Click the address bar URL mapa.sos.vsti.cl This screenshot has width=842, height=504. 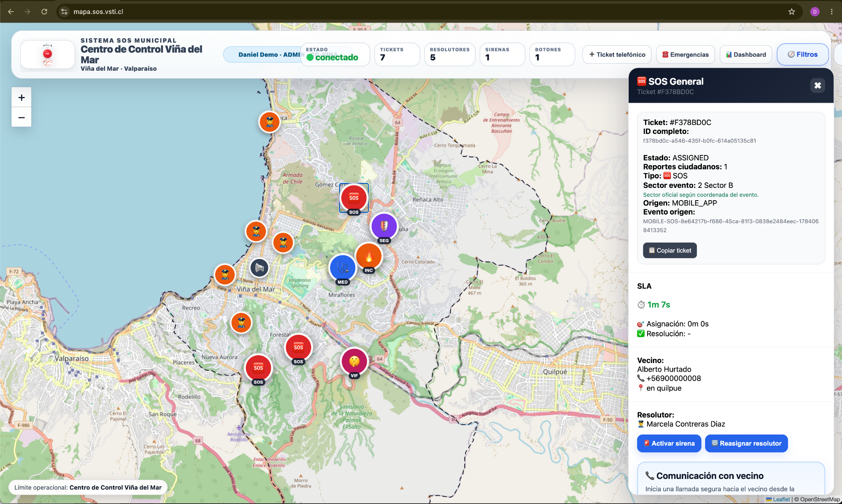coord(98,12)
